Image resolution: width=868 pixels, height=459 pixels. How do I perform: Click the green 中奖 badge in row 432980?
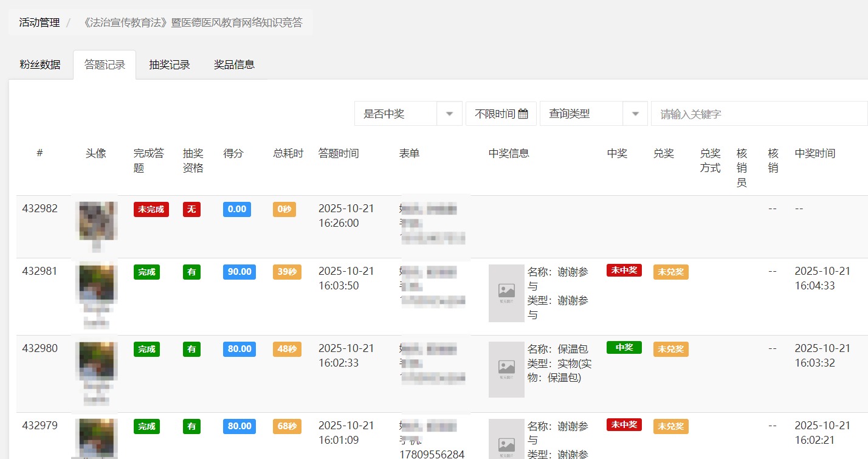(624, 348)
